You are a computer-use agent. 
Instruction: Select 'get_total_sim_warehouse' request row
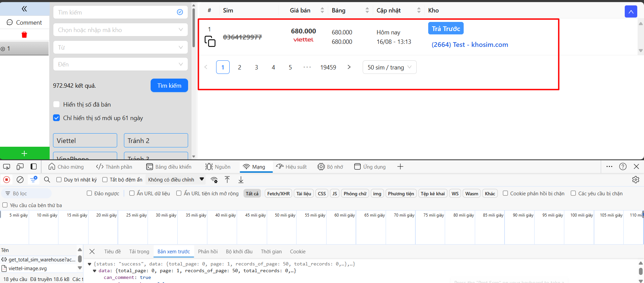[39, 259]
